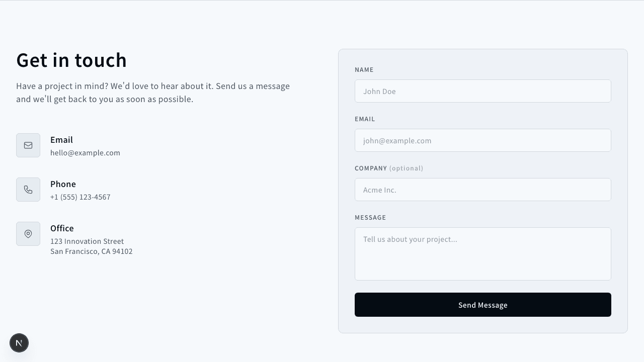Click the NAME label in the form

pyautogui.click(x=364, y=70)
